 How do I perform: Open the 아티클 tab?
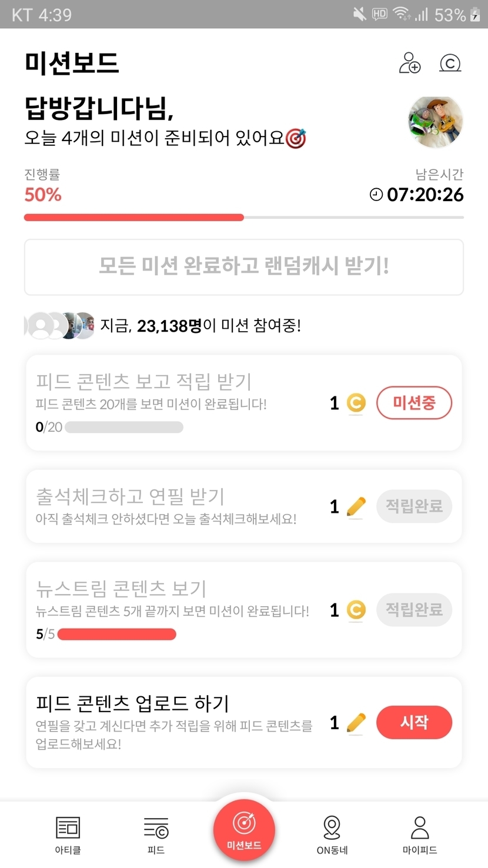click(x=68, y=834)
